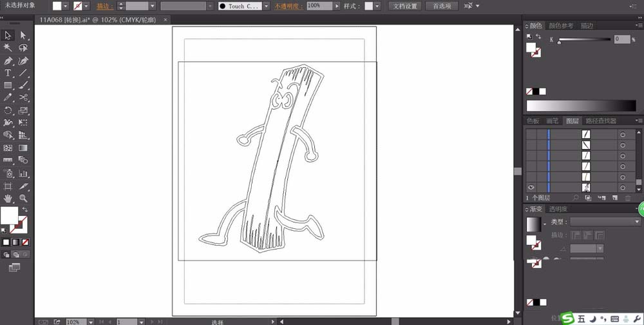Select the Rotate tool
The width and height of the screenshot is (644, 325).
pyautogui.click(x=8, y=110)
